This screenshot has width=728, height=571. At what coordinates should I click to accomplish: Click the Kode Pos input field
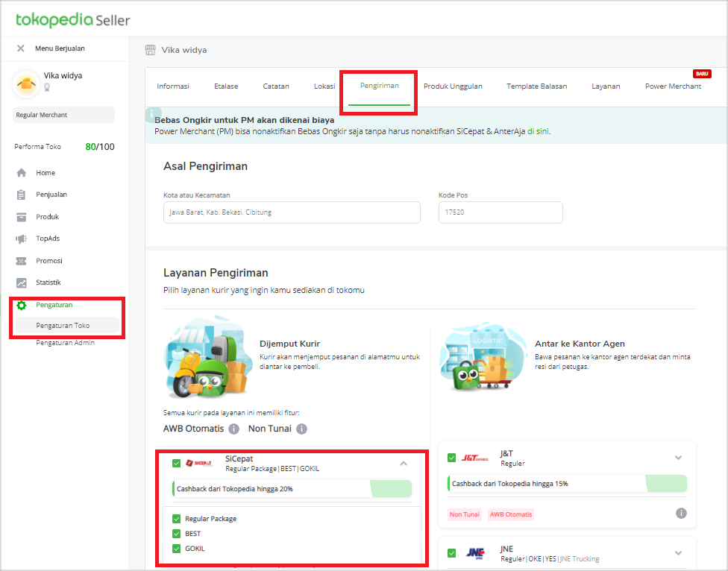[500, 212]
